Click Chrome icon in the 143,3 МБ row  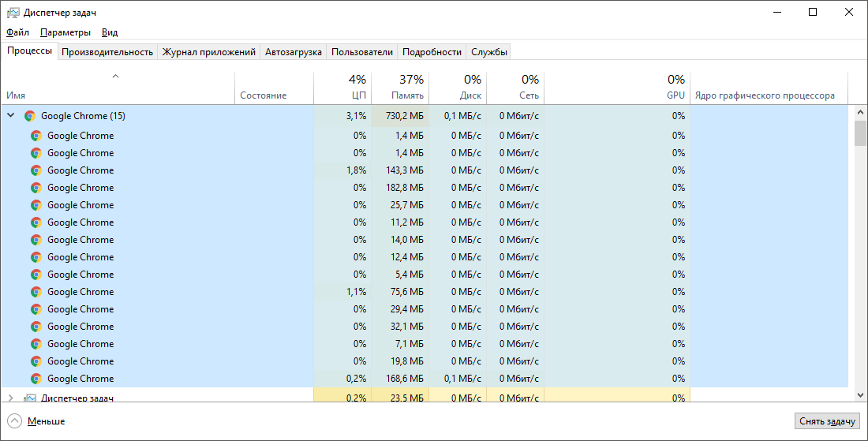click(36, 170)
